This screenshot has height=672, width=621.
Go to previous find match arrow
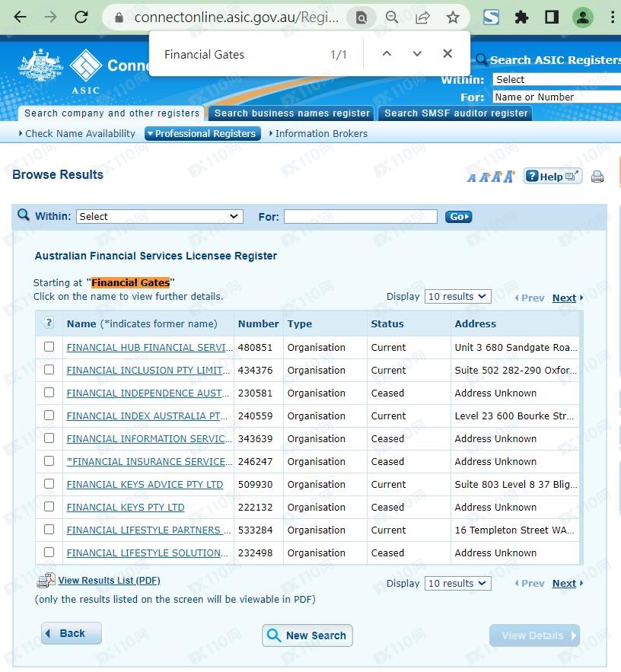[387, 53]
